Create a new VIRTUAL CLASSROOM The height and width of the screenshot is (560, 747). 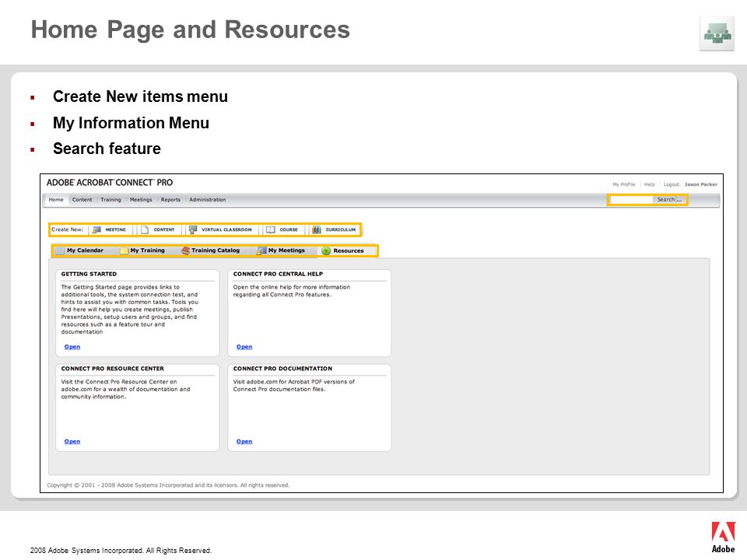(x=220, y=229)
